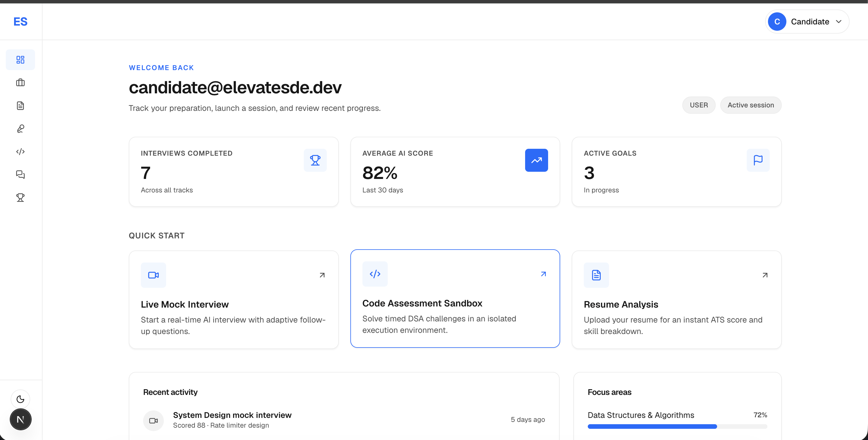Click the flag icon in Active Goals

tap(758, 160)
